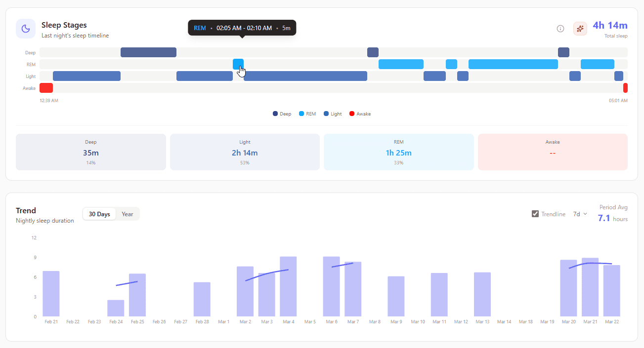Toggle REM stage in the legend

pyautogui.click(x=307, y=114)
